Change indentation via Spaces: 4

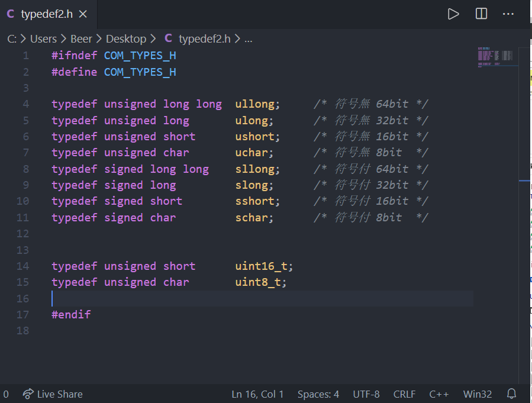point(318,394)
